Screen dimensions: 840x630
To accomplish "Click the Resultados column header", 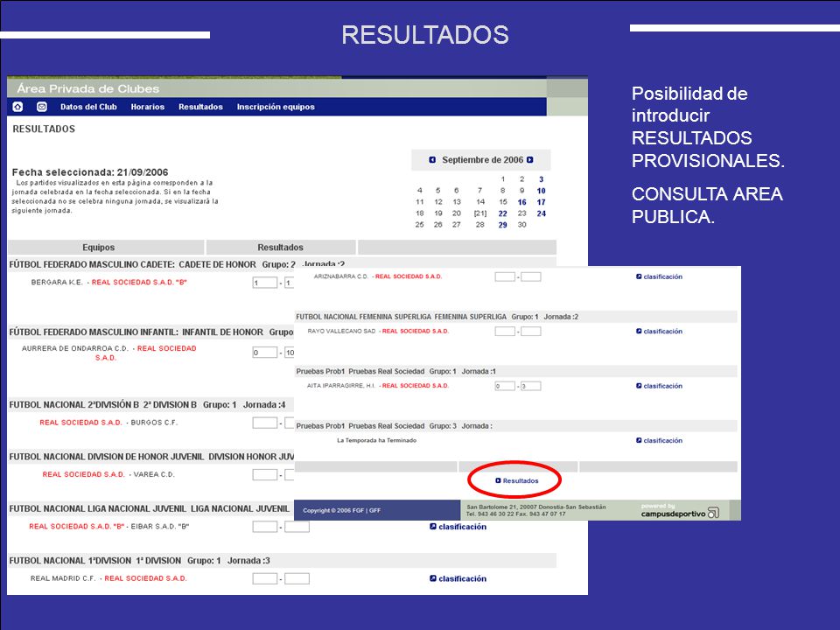I will coord(280,248).
